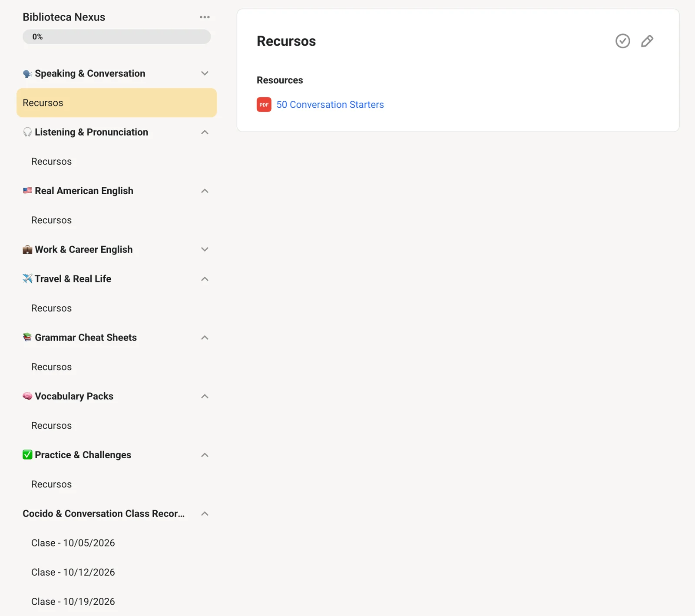Image resolution: width=695 pixels, height=616 pixels.
Task: Click the 0% course progress bar
Action: click(x=116, y=37)
